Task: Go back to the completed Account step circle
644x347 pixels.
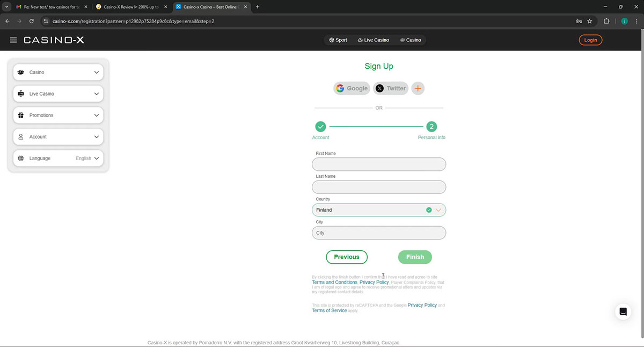Action: point(320,127)
